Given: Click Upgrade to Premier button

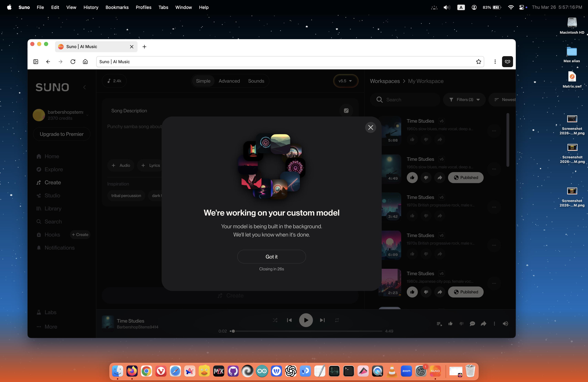Looking at the screenshot, I should click(62, 134).
